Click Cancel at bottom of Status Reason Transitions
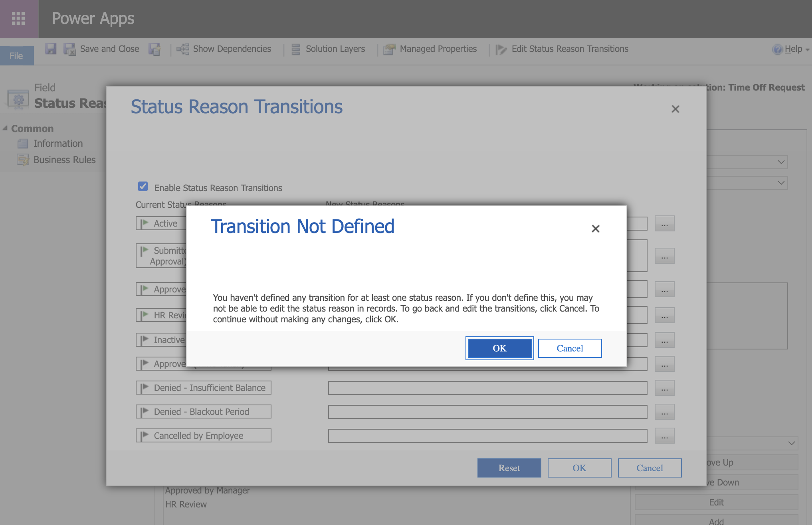 pyautogui.click(x=650, y=468)
